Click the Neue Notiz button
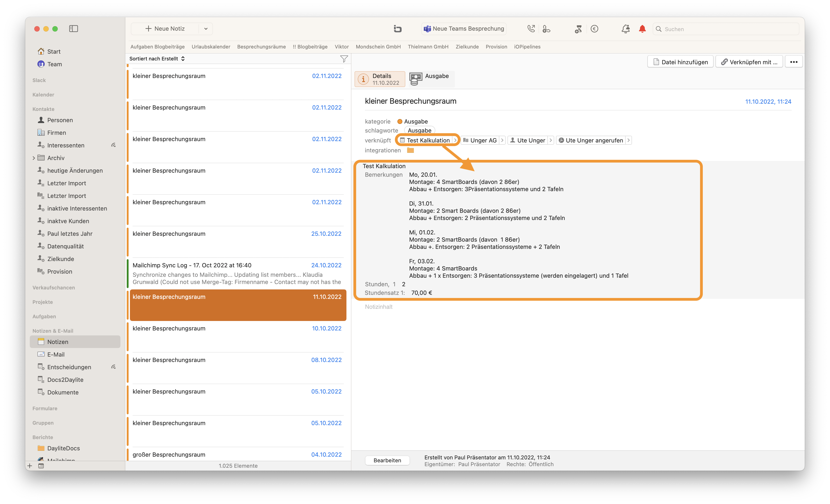 tap(165, 29)
